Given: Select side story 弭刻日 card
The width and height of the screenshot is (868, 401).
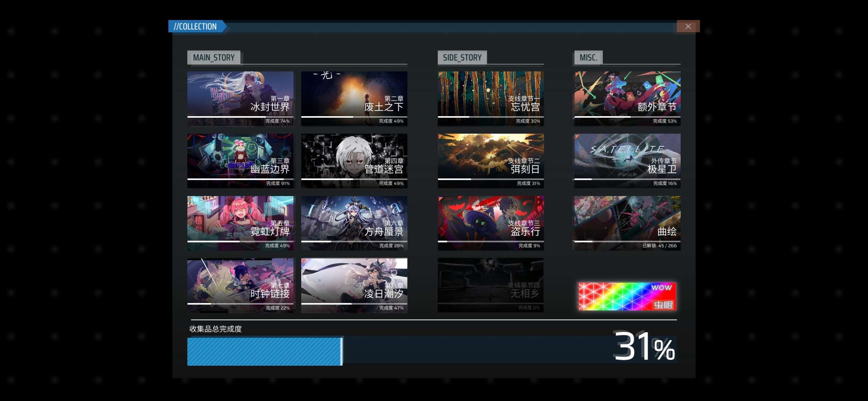Looking at the screenshot, I should [x=490, y=161].
